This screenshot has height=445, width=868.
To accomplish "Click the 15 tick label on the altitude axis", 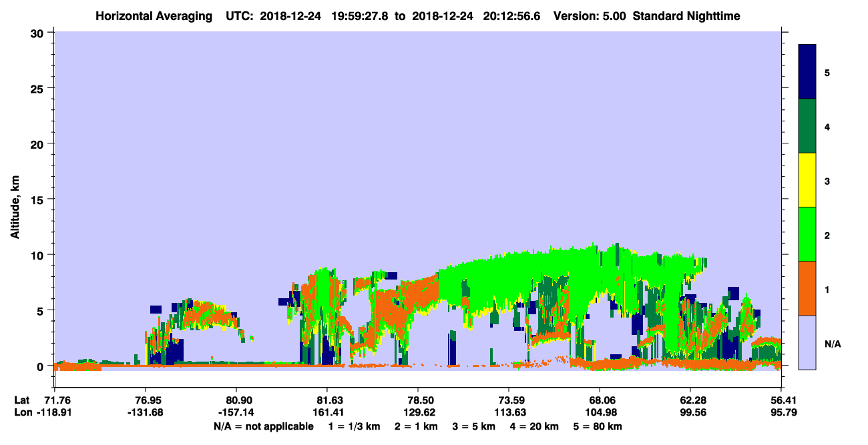I will 38,199.
